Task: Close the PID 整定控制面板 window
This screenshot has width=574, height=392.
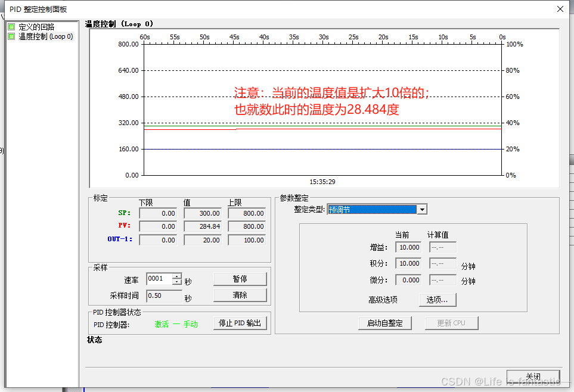Action: [x=560, y=9]
